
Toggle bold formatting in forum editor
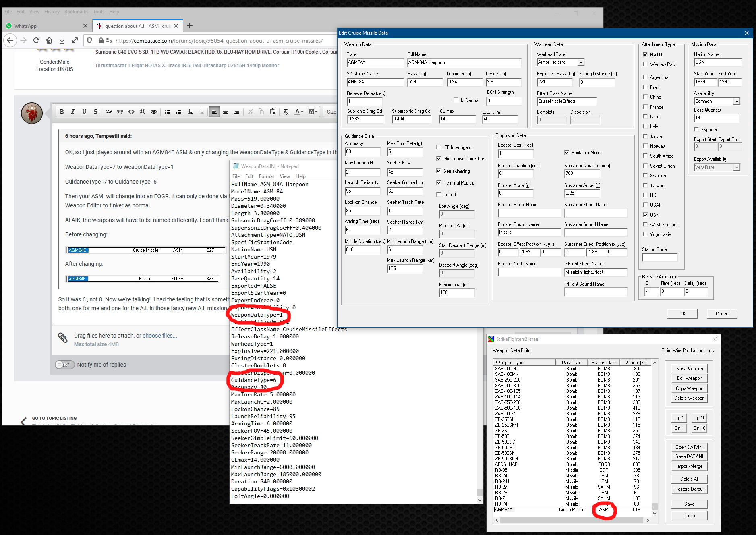(x=62, y=112)
